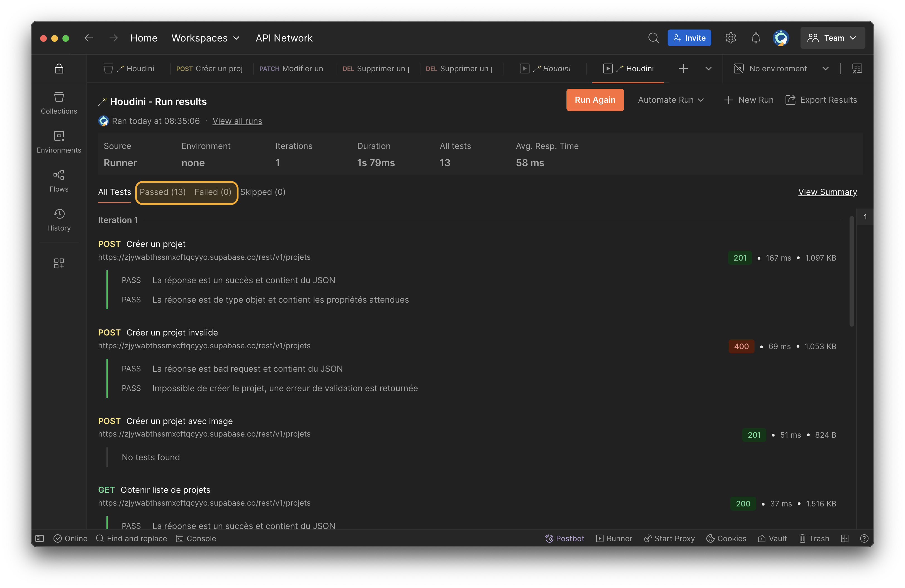Viewport: 905px width, 588px height.
Task: Click the 200 status code badge
Action: pyautogui.click(x=743, y=504)
